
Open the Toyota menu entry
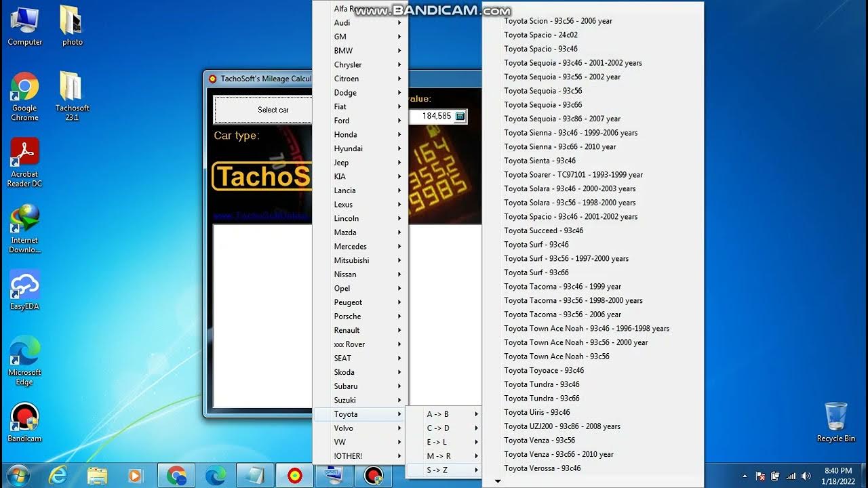pyautogui.click(x=360, y=413)
